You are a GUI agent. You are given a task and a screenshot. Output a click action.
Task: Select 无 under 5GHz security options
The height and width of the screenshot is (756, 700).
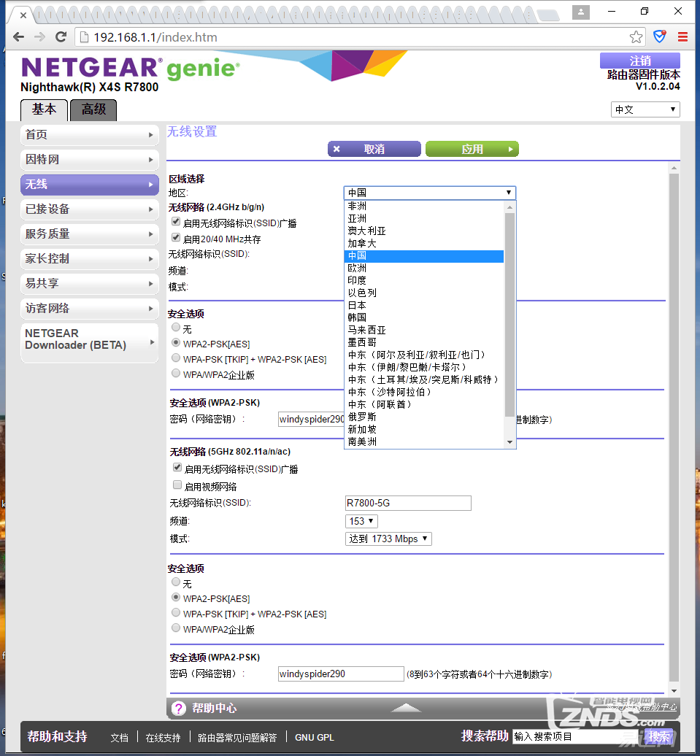(176, 582)
